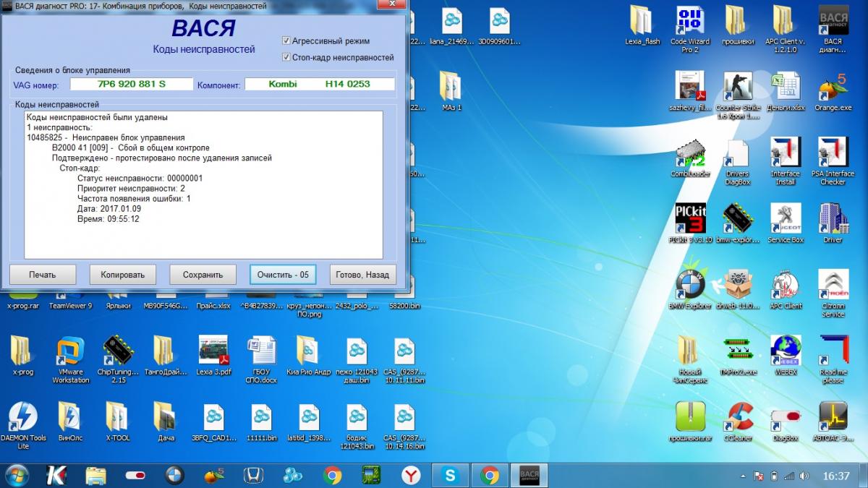Select the Interface Install shortcut
The width and height of the screenshot is (868, 488).
click(785, 162)
